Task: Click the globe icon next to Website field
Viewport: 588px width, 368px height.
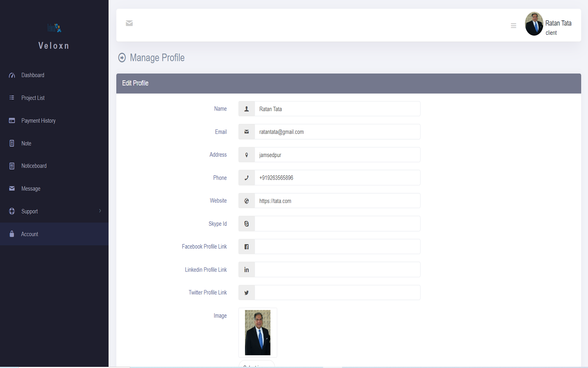Action: (x=246, y=201)
